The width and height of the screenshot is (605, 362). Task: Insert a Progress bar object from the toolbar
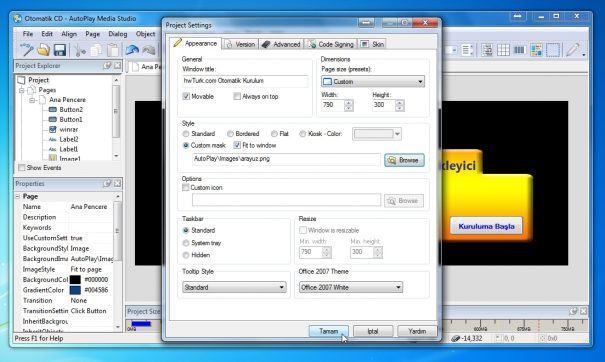pos(519,50)
